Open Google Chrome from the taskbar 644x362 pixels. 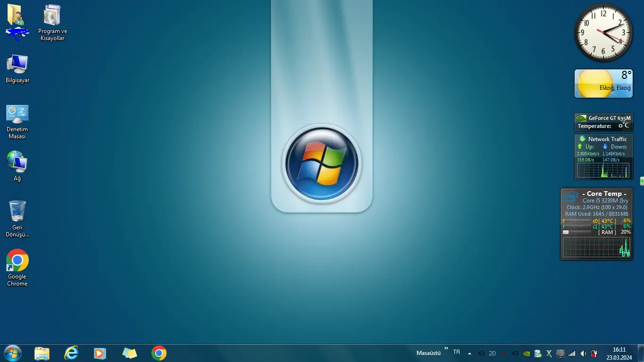click(x=159, y=353)
